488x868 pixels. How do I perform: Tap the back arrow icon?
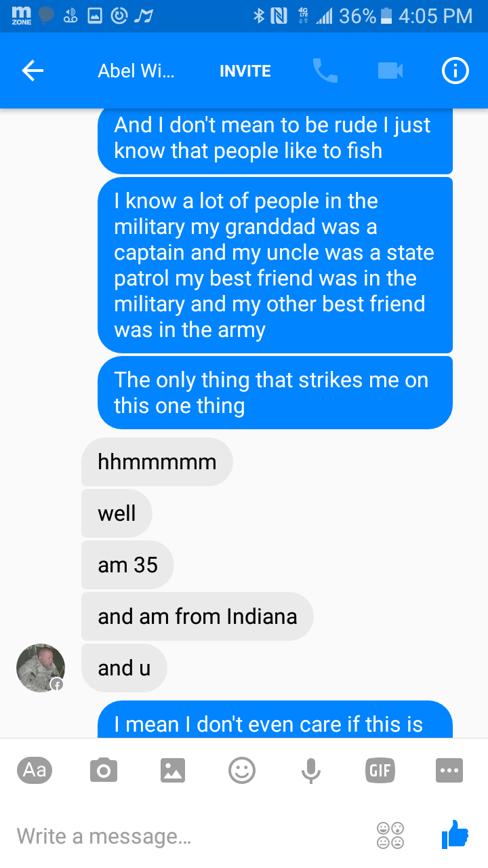point(33,71)
